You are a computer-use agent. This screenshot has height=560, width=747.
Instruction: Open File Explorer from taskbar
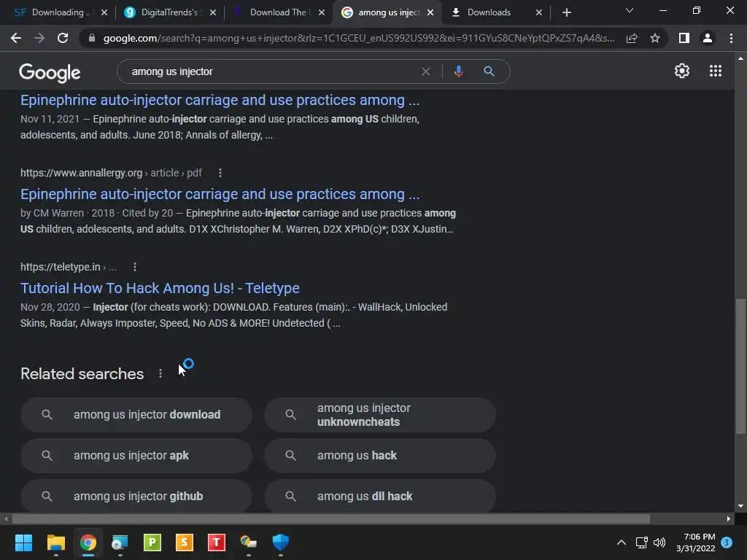[x=55, y=542]
